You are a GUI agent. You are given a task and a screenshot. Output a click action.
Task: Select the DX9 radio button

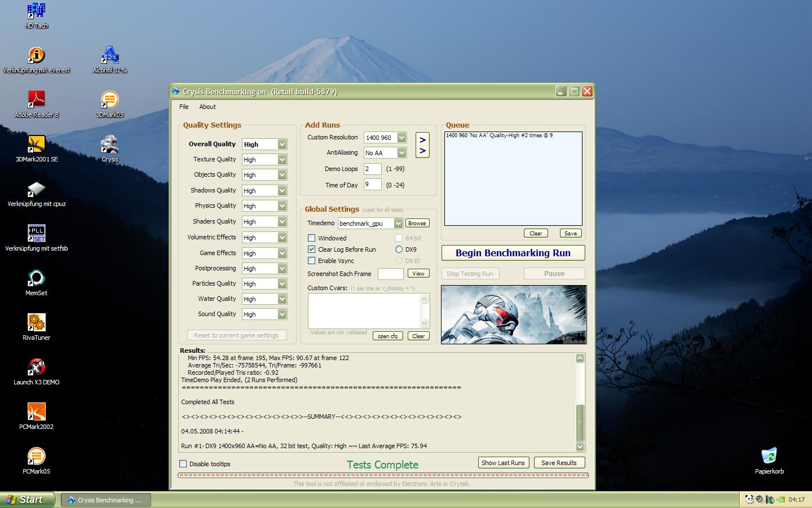coord(399,249)
